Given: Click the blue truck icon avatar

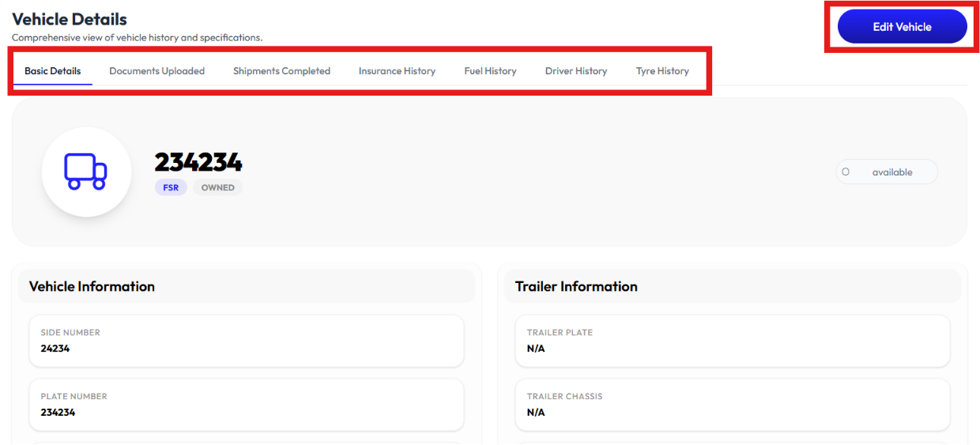Looking at the screenshot, I should (x=86, y=172).
